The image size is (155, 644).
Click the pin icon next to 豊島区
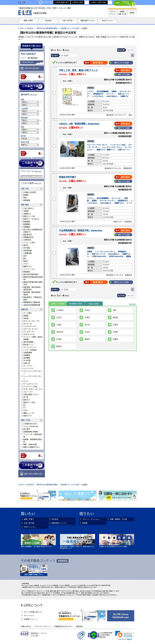(x=81, y=339)
